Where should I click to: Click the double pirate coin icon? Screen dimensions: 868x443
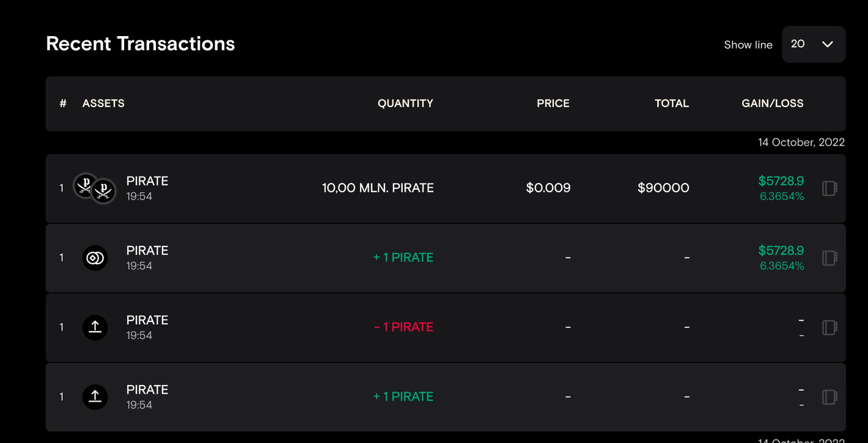95,188
